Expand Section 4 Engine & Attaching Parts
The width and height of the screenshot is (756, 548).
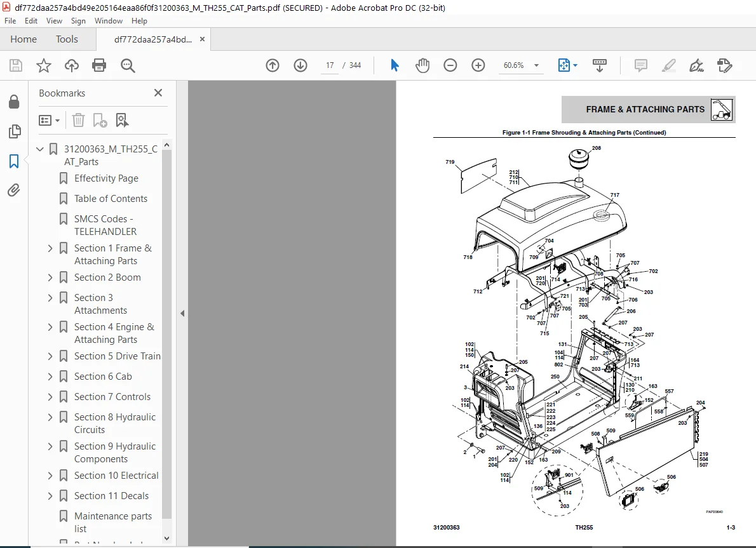point(50,327)
